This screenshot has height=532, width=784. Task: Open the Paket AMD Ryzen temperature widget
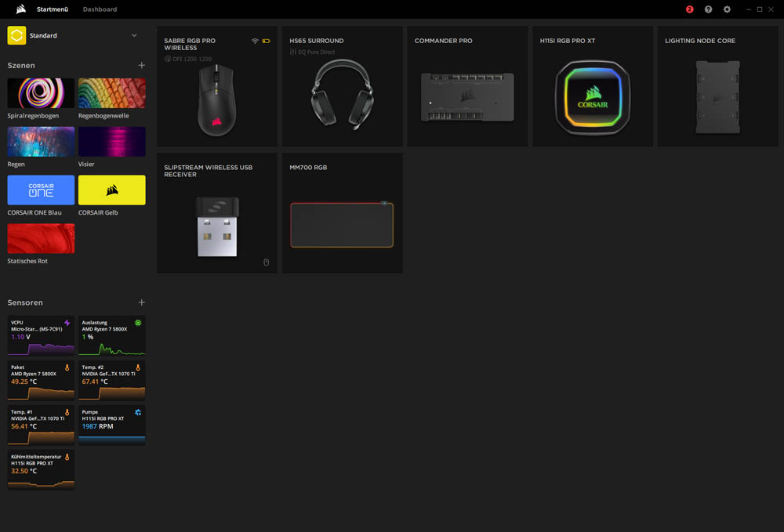41,380
